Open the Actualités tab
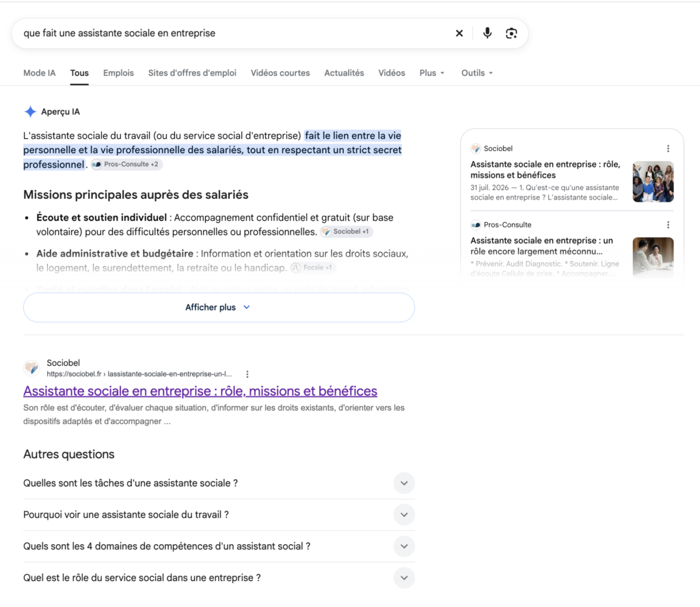This screenshot has width=700, height=607. tap(344, 72)
